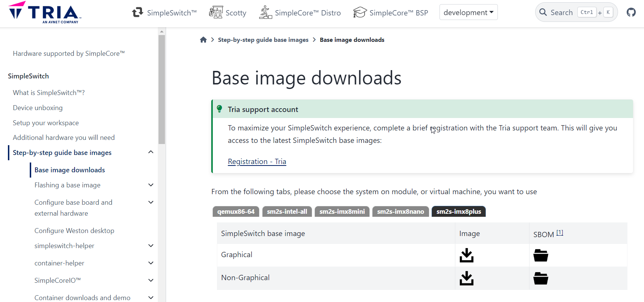Open Base image downloads sidebar item
Viewport: 644px width, 302px height.
coord(70,170)
